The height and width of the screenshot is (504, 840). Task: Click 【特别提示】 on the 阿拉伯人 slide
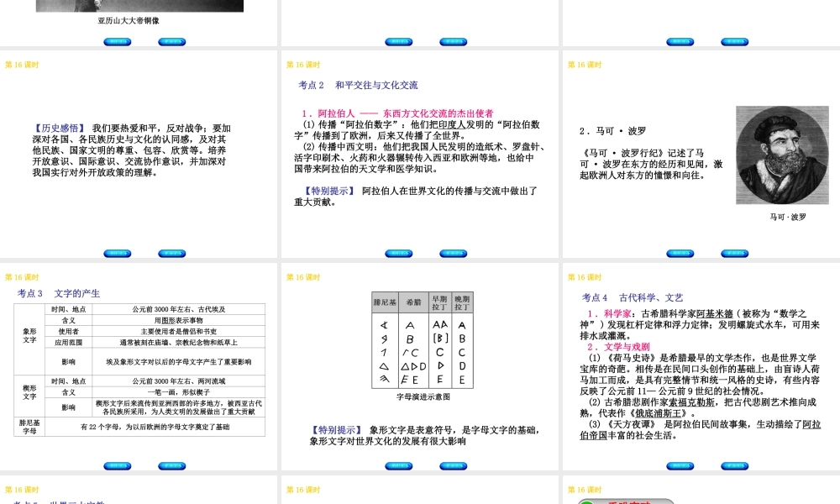coord(329,191)
